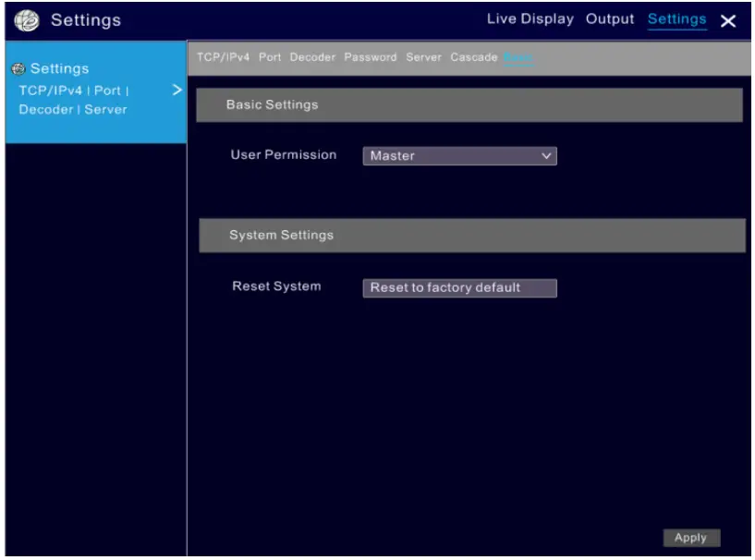The height and width of the screenshot is (560, 755).
Task: Switch to the Port tab
Action: pyautogui.click(x=270, y=57)
